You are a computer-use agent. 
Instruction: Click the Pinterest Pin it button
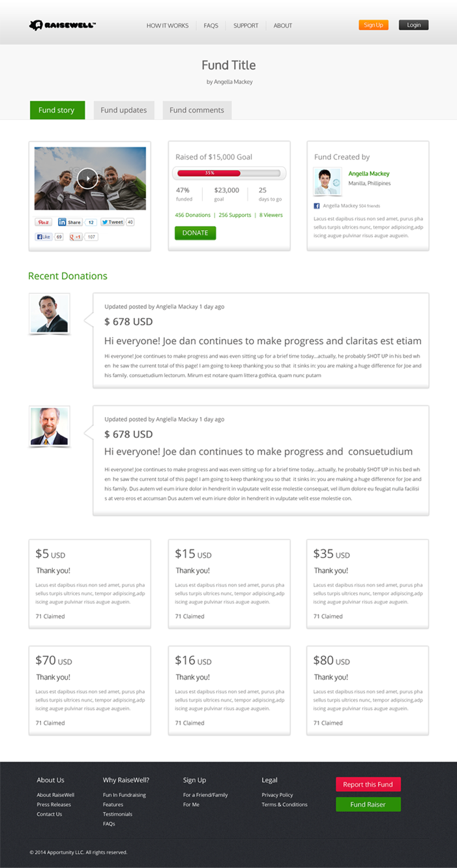[x=44, y=222]
